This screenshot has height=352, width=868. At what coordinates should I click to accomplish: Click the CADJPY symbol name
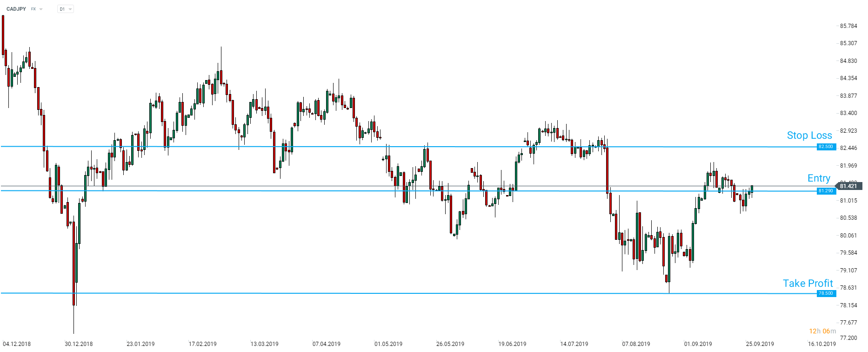(x=16, y=9)
